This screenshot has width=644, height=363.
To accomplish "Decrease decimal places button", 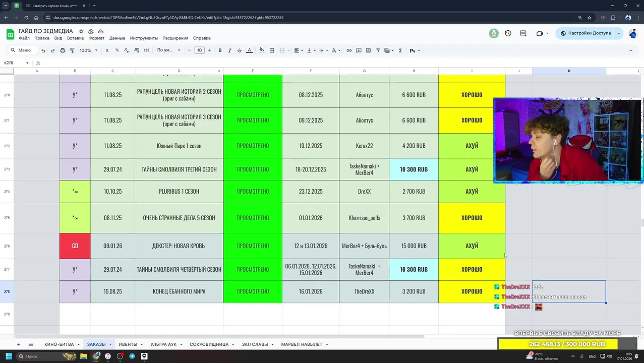I will (x=127, y=50).
